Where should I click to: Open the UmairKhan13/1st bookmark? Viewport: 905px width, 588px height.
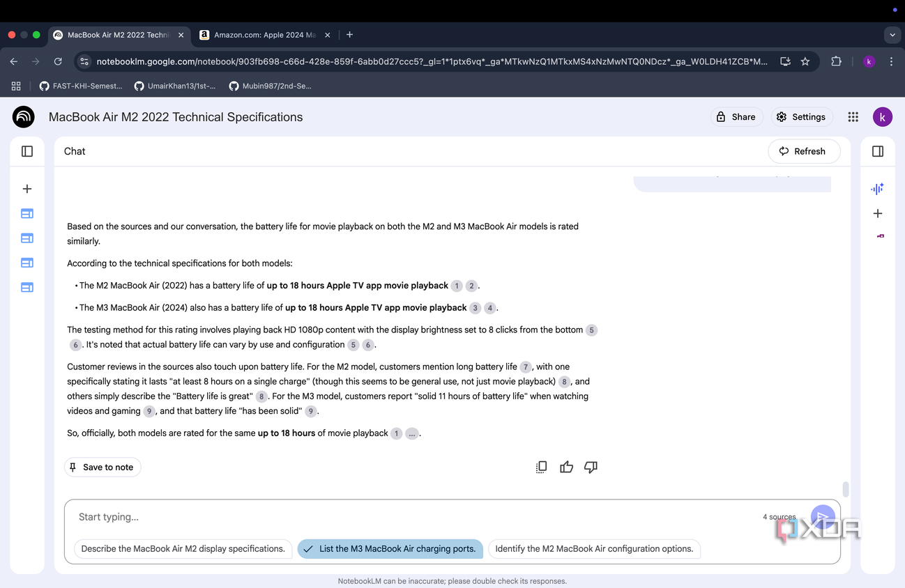click(x=176, y=86)
